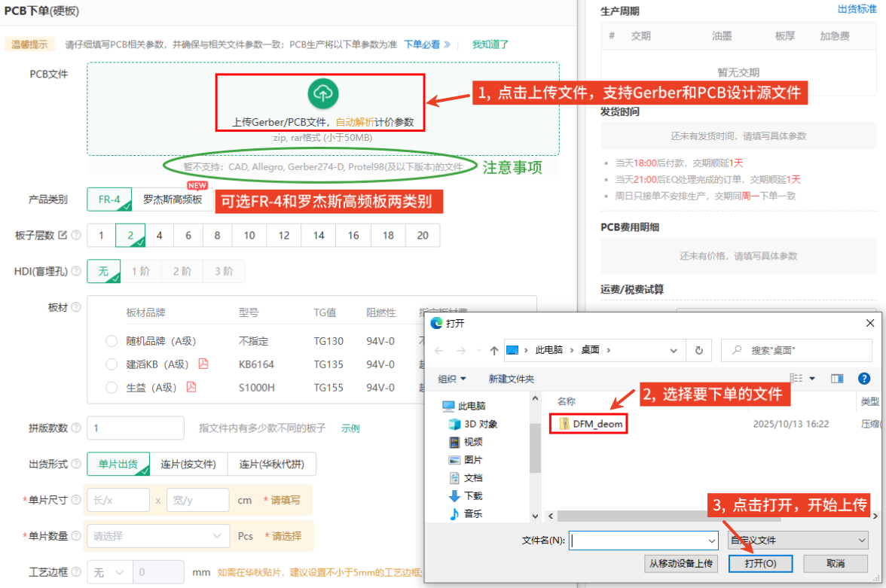Go up one folder level arrow

pyautogui.click(x=494, y=350)
